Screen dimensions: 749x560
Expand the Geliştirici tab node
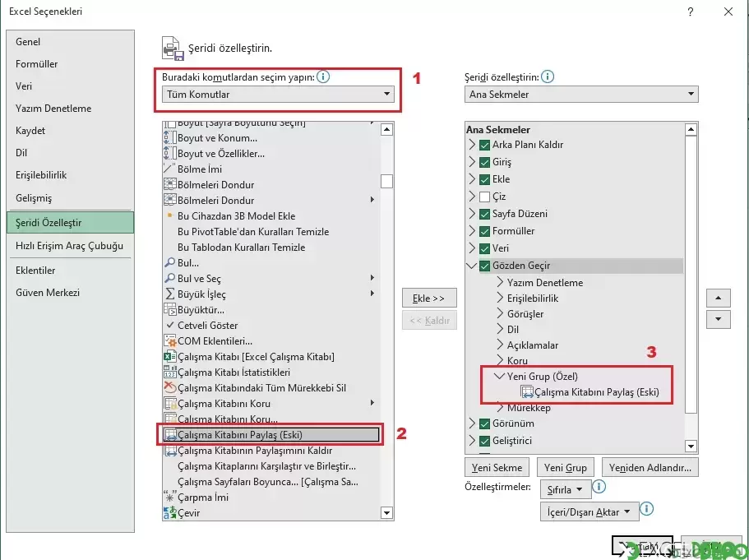pyautogui.click(x=472, y=440)
